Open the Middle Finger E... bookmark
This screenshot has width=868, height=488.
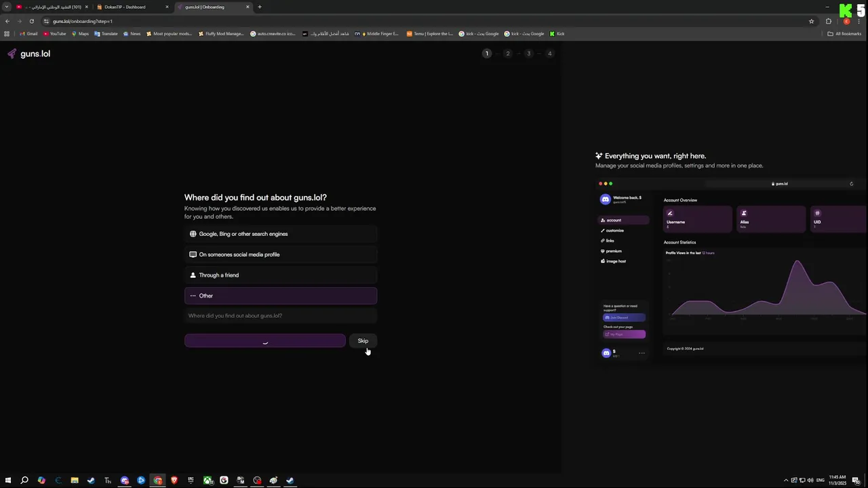click(x=377, y=34)
